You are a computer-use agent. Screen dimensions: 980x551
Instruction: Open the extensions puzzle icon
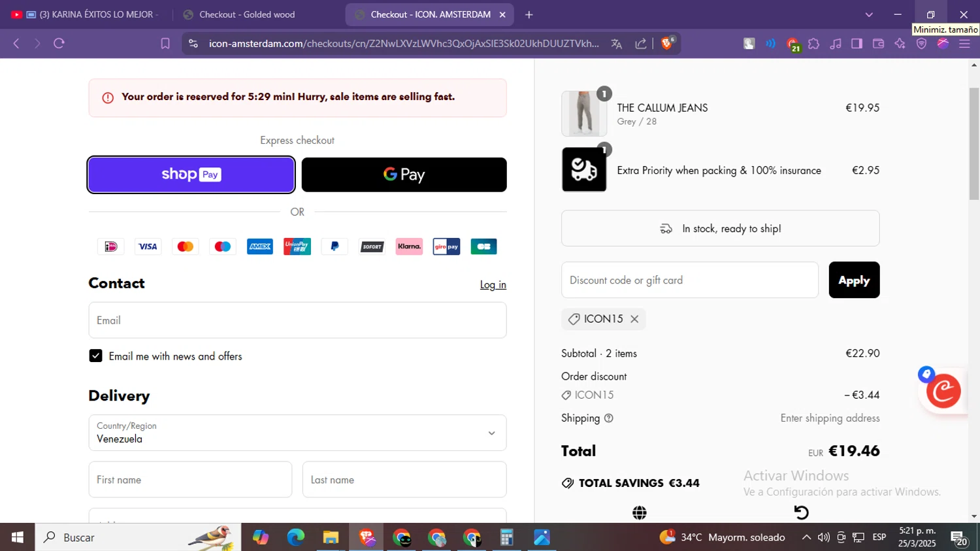click(813, 44)
